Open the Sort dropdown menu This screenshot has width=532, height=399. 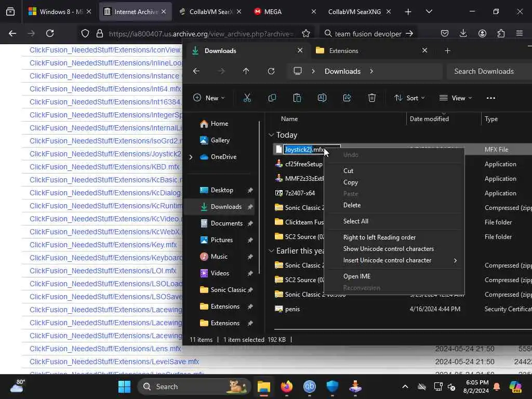pos(409,98)
